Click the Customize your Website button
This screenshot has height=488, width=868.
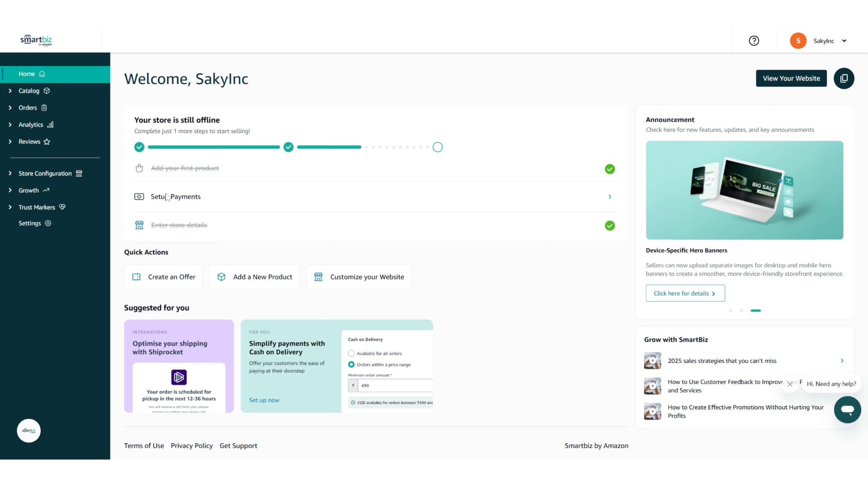coord(359,277)
